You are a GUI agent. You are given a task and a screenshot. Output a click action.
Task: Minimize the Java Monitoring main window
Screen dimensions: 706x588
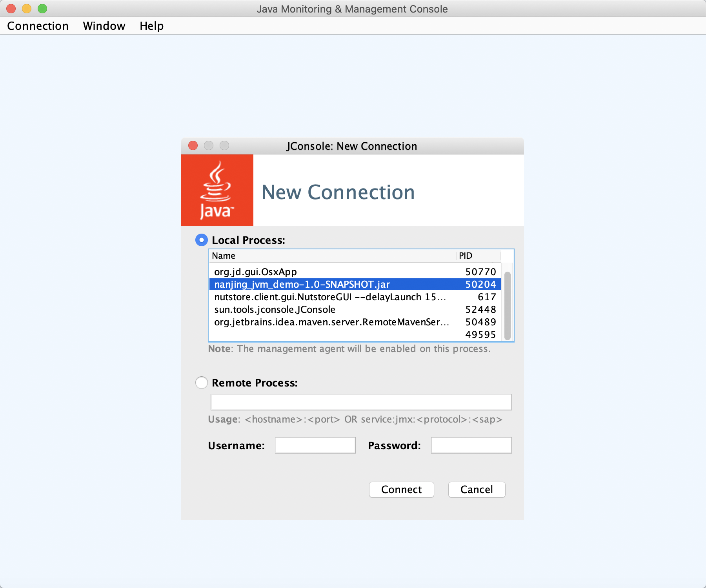[x=27, y=8]
